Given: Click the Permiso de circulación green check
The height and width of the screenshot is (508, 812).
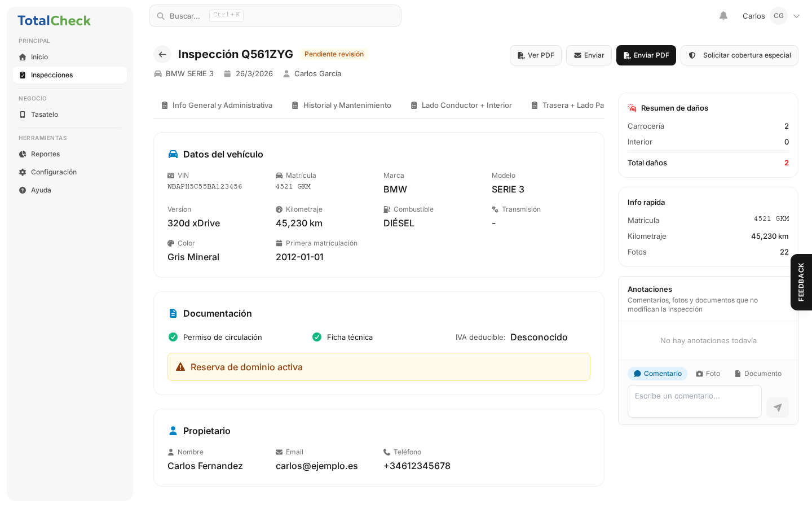Looking at the screenshot, I should pyautogui.click(x=173, y=337).
